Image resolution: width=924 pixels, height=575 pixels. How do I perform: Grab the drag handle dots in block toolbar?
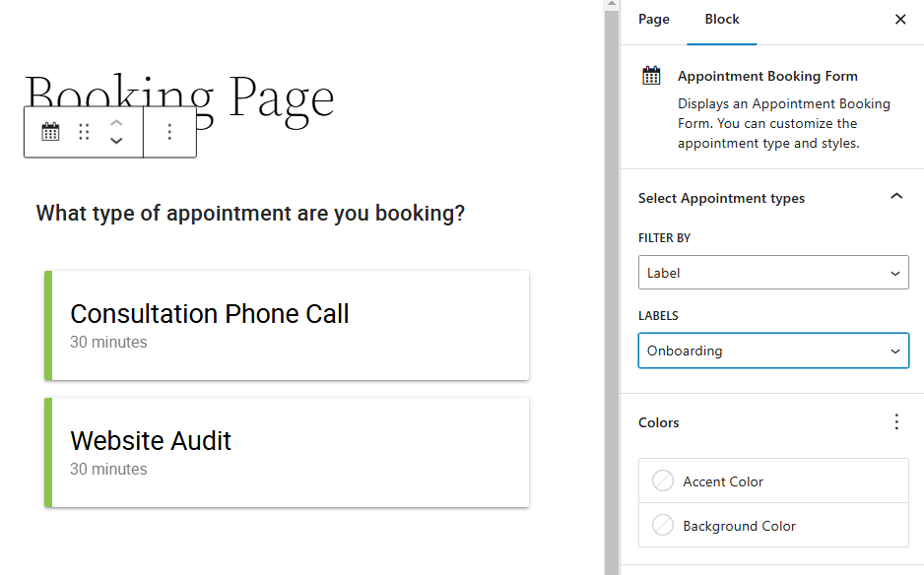(x=85, y=132)
